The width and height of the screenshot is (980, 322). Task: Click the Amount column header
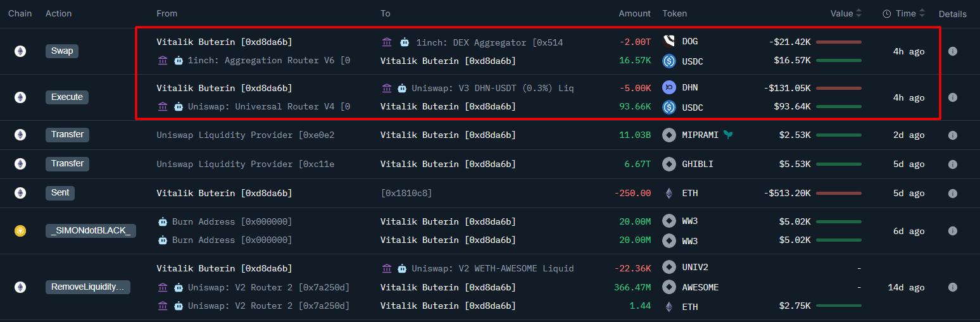click(x=634, y=13)
